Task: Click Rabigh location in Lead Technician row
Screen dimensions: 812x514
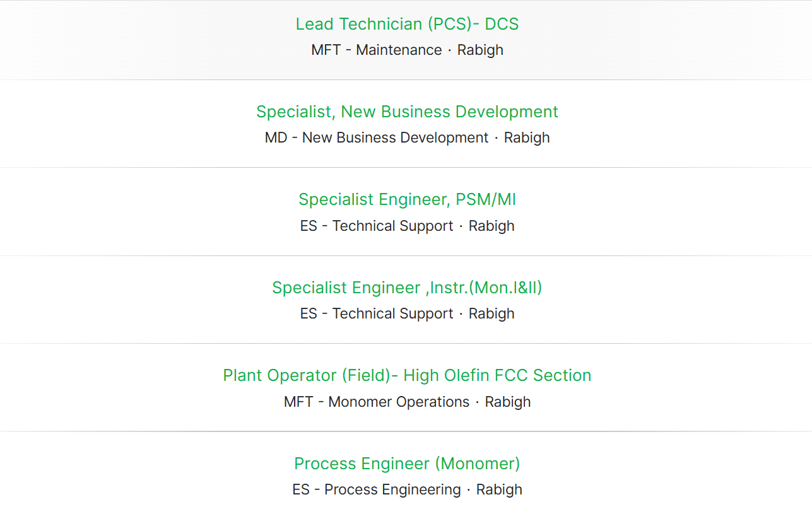Action: tap(480, 50)
